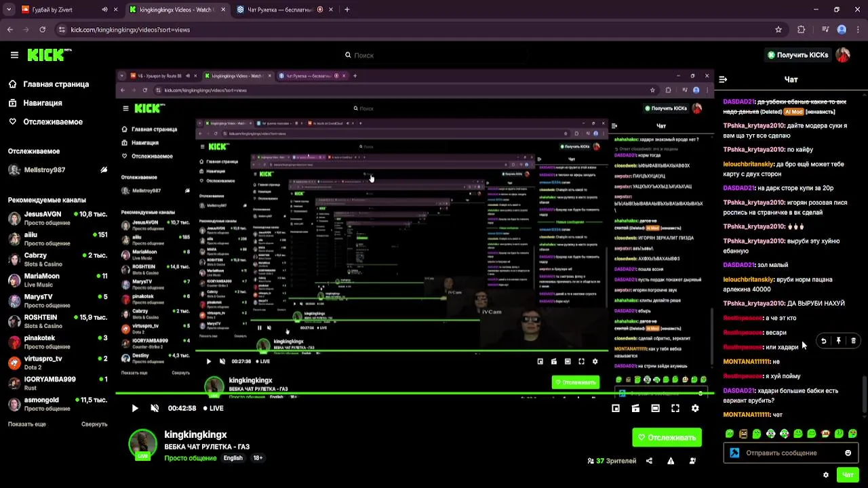Click the English language tag
Viewport: 868px width, 488px height.
(x=233, y=458)
